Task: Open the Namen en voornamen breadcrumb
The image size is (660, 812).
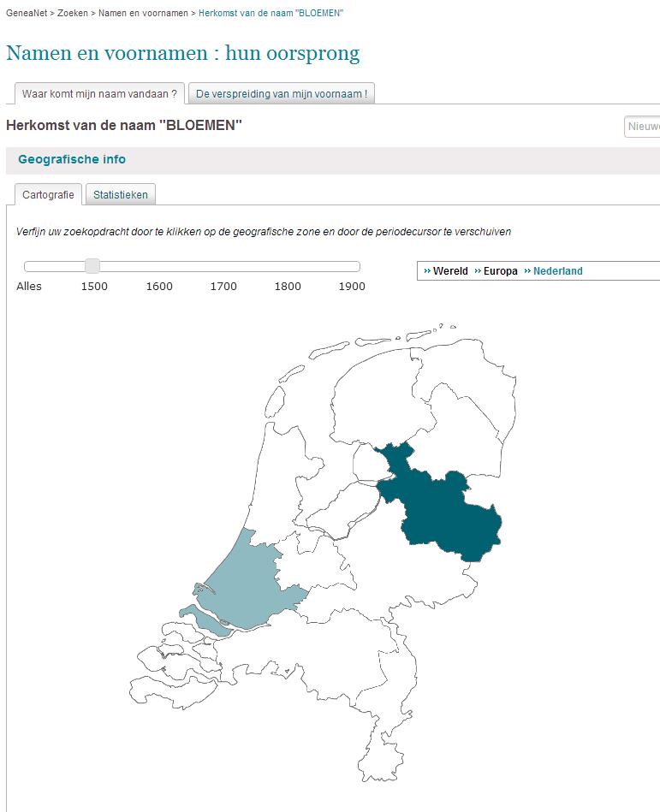Action: pyautogui.click(x=143, y=13)
